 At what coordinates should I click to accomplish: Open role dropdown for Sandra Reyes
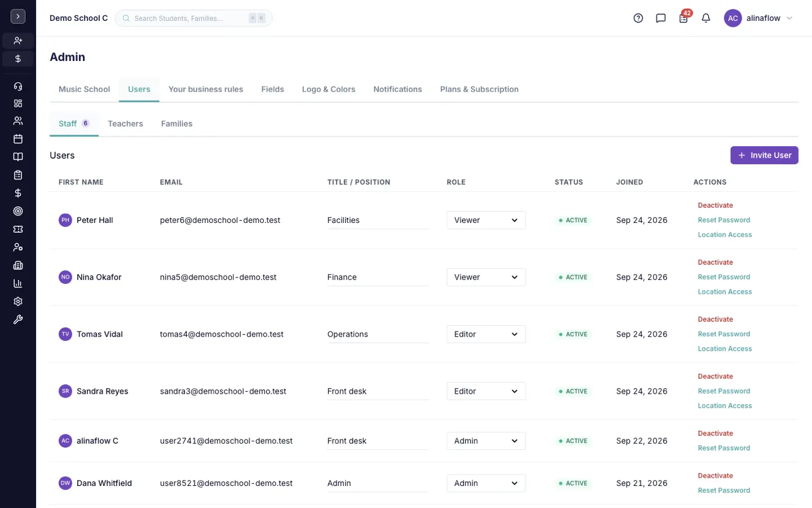pyautogui.click(x=486, y=391)
